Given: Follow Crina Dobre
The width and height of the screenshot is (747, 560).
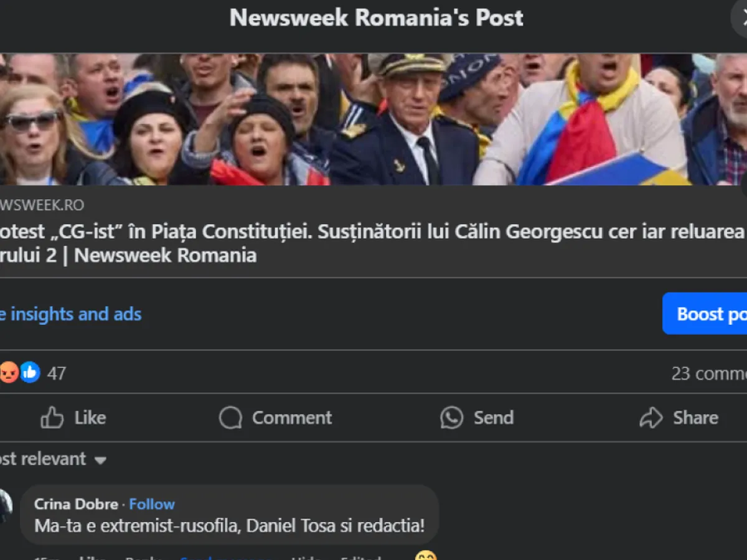Looking at the screenshot, I should coord(152,504).
